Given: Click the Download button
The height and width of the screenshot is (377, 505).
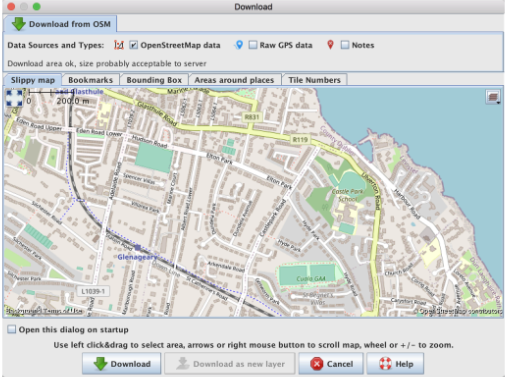Looking at the screenshot, I should [122, 364].
